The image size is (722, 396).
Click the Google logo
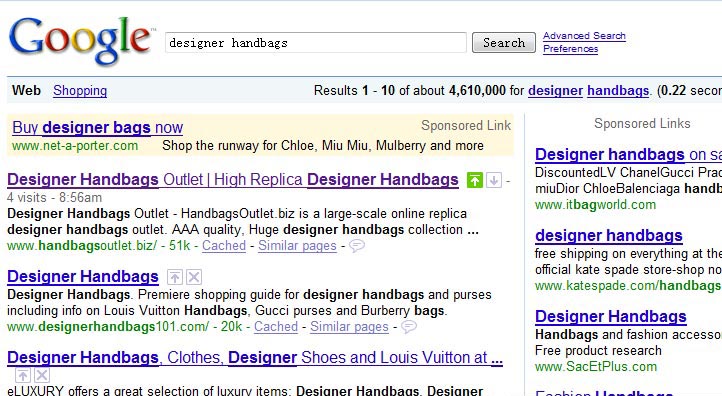pos(81,40)
